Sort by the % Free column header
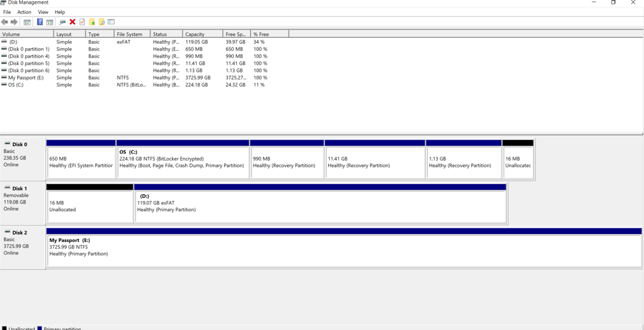This screenshot has width=644, height=330. [x=269, y=34]
